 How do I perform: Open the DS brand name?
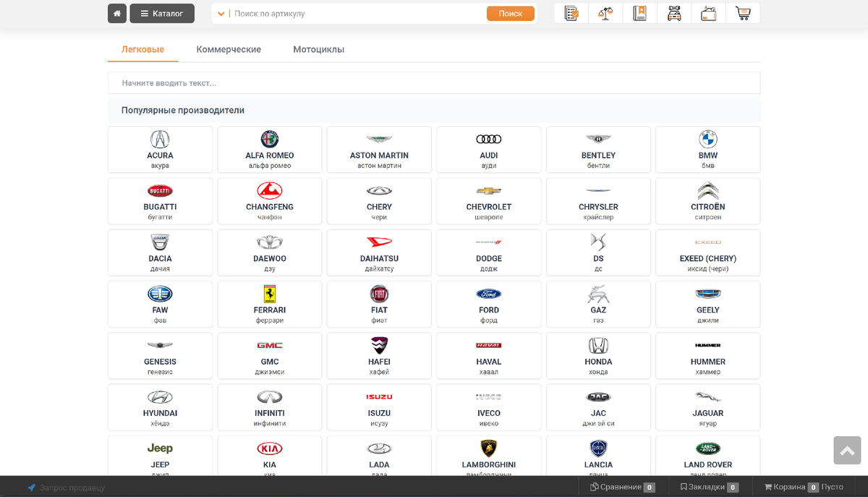coord(598,258)
